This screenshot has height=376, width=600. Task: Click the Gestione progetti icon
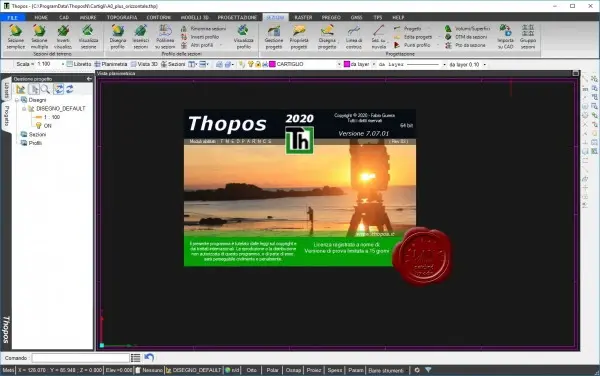(274, 36)
